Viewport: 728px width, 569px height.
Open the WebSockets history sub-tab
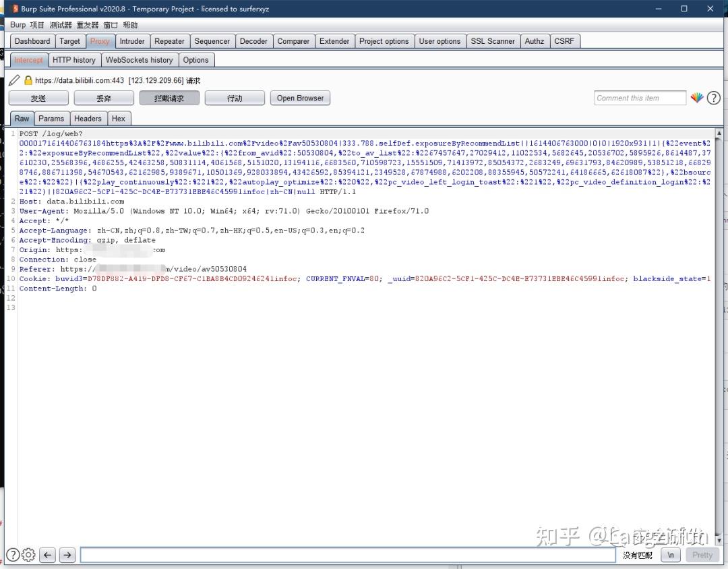click(140, 60)
